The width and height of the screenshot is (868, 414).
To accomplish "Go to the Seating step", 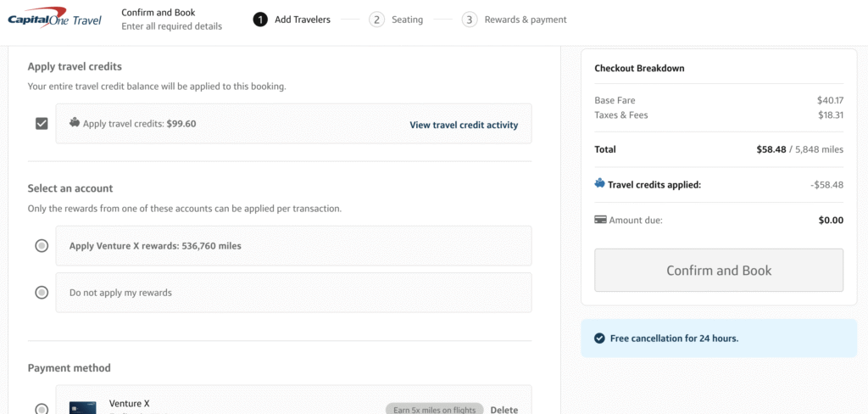I will 407,20.
